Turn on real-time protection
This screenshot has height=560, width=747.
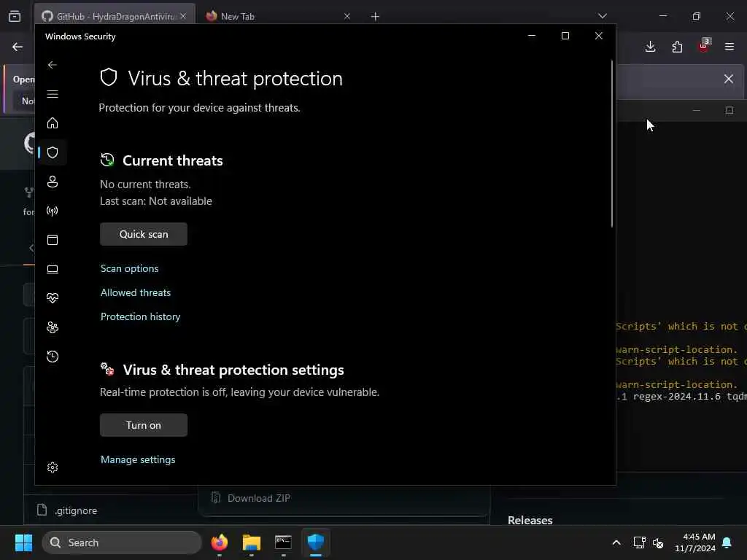tap(144, 425)
